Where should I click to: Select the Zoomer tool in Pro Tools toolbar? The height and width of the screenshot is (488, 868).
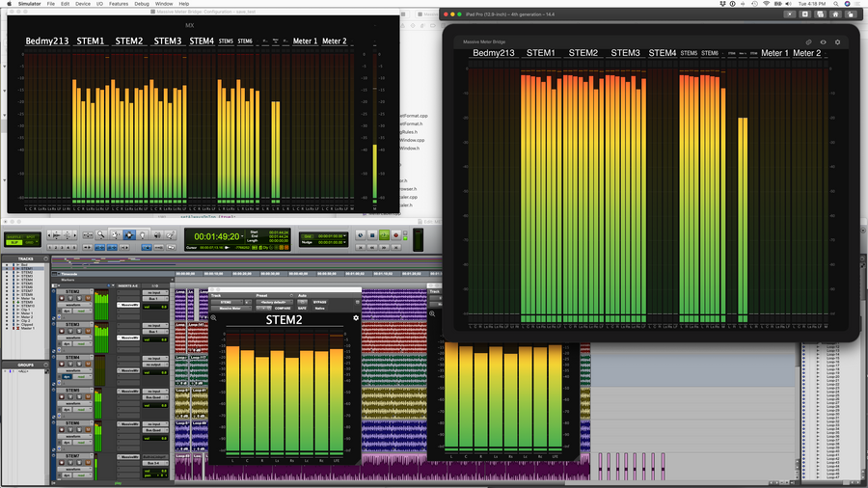100,235
